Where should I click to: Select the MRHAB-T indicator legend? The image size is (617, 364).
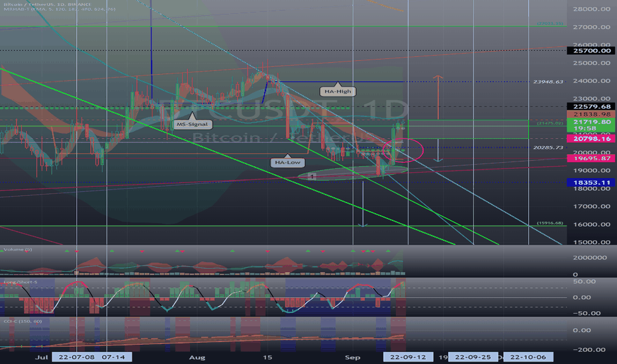[60, 9]
